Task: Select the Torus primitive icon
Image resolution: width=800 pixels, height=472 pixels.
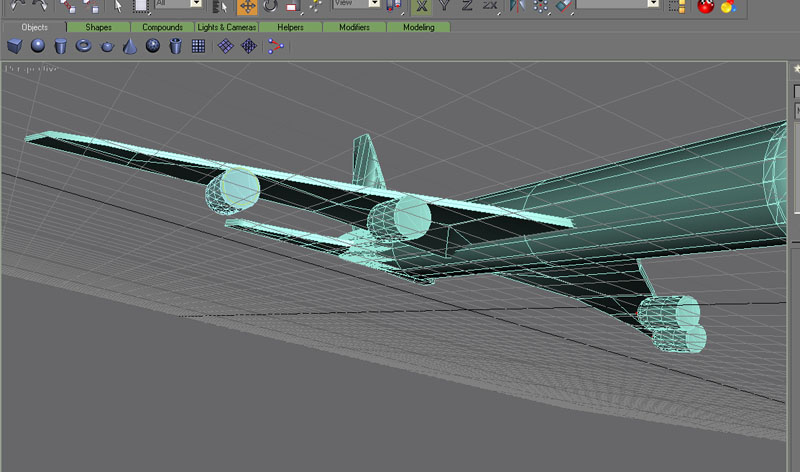Action: 84,46
